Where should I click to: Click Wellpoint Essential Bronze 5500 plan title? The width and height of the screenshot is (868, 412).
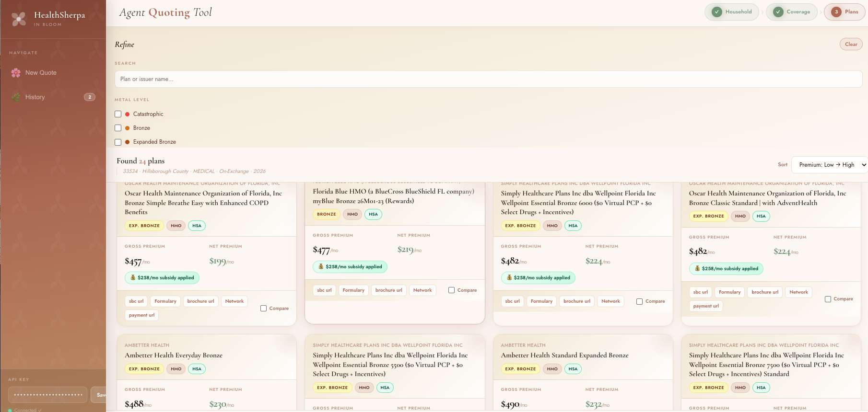tap(390, 365)
